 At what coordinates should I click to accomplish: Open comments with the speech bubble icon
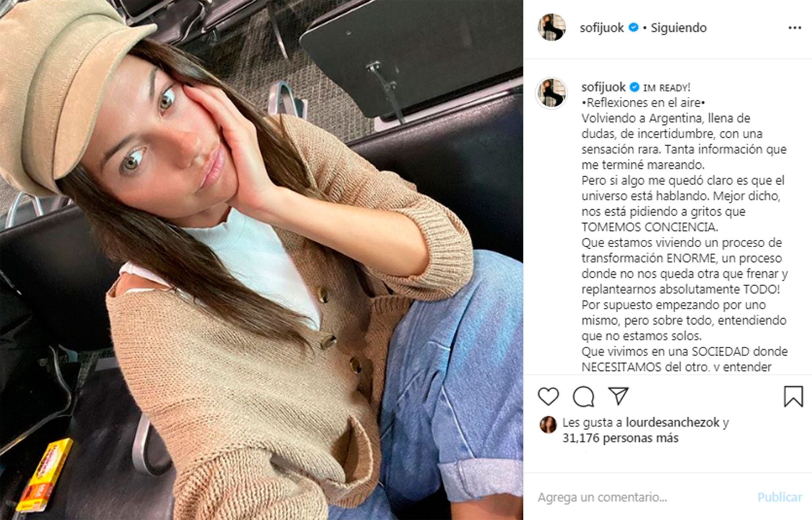click(x=584, y=397)
